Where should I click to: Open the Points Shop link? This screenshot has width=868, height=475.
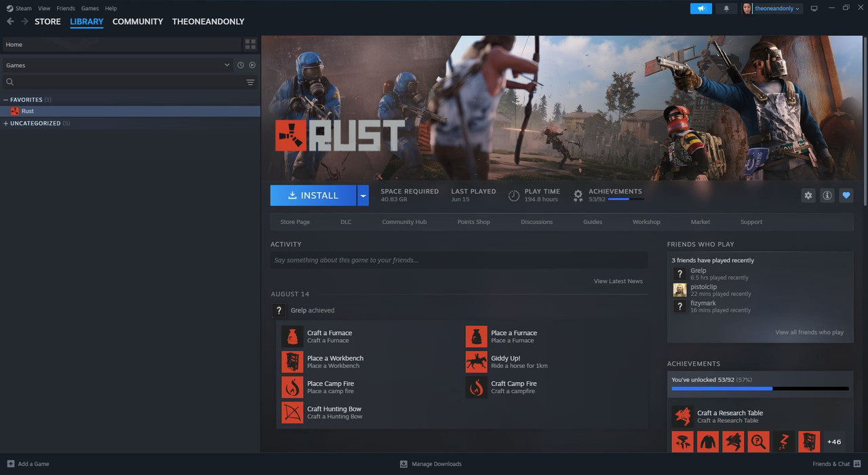[473, 222]
